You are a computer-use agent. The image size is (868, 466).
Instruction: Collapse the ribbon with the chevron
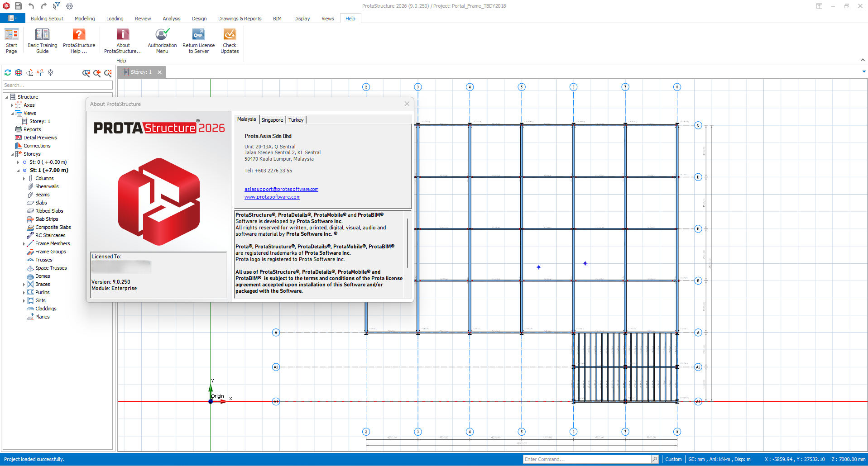(863, 60)
